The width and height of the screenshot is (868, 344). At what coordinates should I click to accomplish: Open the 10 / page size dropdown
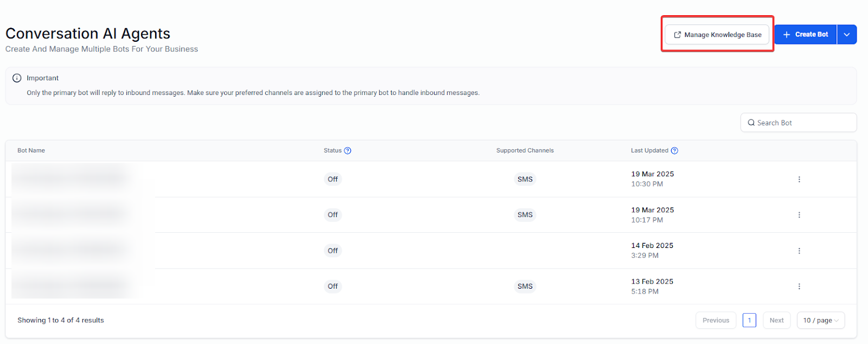(820, 320)
